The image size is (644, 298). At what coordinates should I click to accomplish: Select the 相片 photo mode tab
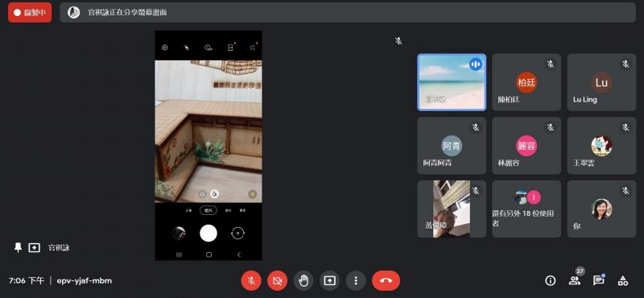coord(208,210)
